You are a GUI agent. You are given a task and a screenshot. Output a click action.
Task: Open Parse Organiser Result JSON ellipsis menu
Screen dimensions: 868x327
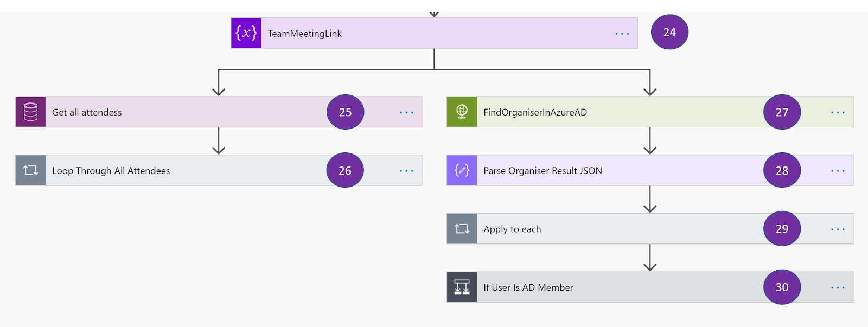[838, 171]
